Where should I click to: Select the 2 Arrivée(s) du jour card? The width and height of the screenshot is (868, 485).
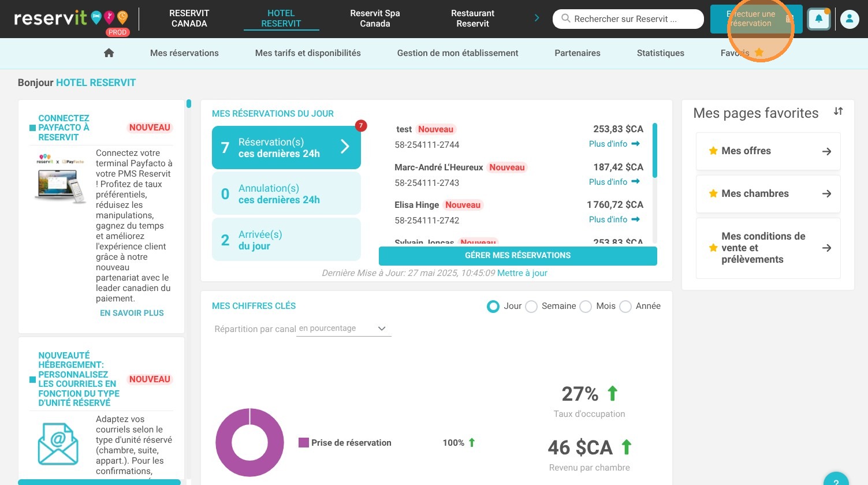point(286,240)
